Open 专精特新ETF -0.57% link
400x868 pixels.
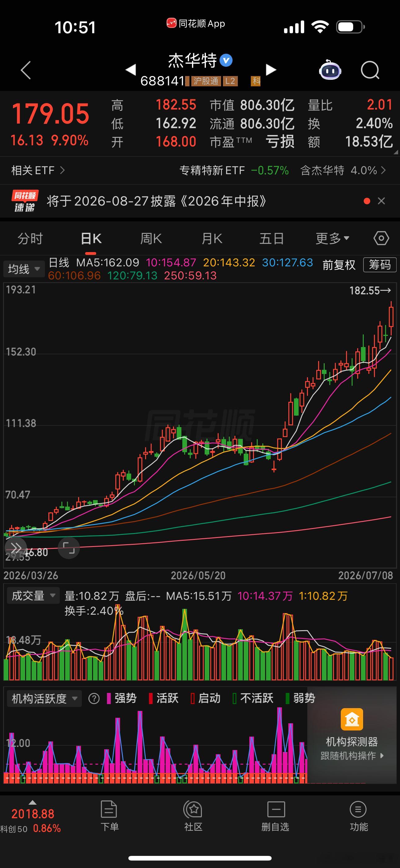pyautogui.click(x=234, y=170)
